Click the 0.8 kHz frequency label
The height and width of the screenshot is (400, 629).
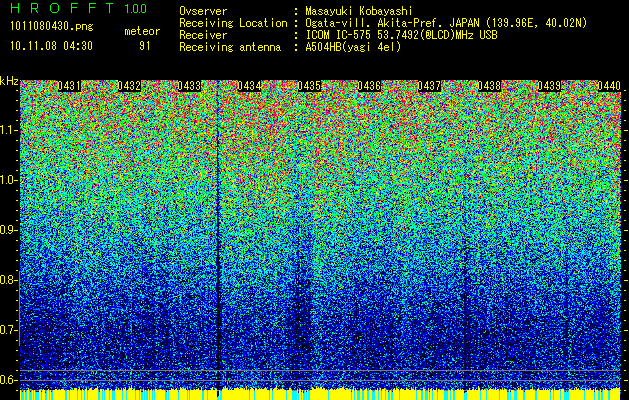coord(8,280)
